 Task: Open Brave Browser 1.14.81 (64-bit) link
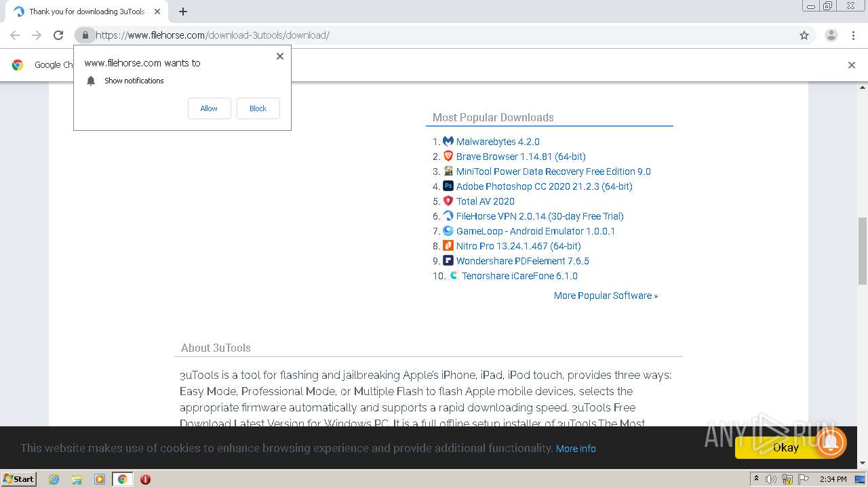pyautogui.click(x=521, y=157)
